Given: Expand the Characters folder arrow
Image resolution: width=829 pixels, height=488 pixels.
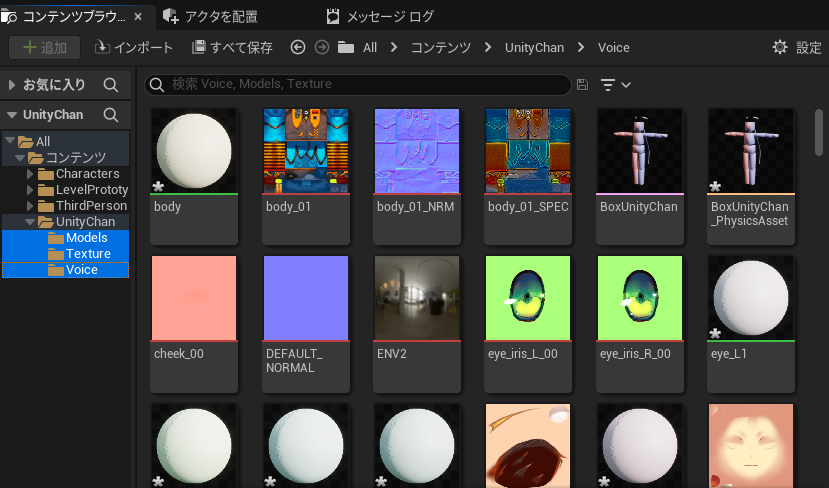Looking at the screenshot, I should pos(30,173).
